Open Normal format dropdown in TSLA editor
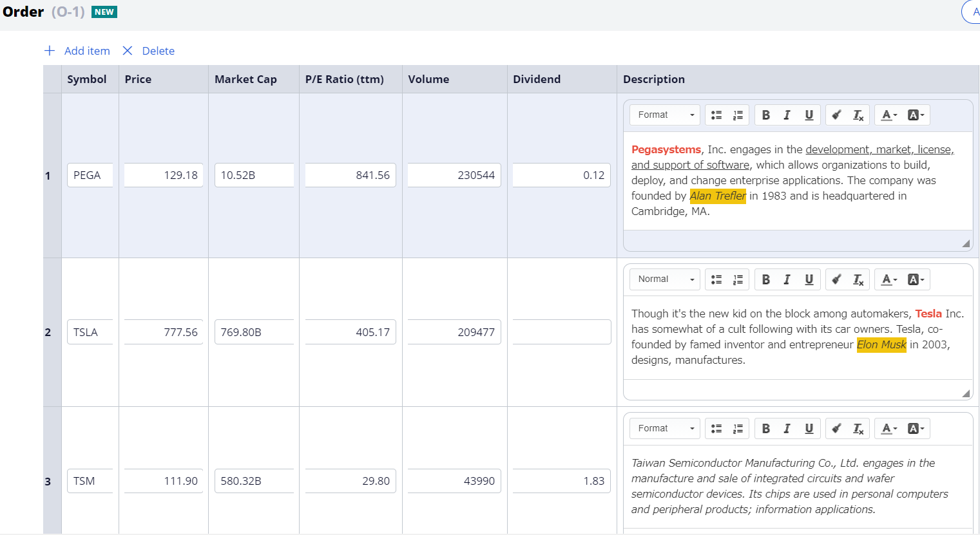980x535 pixels. (x=666, y=279)
